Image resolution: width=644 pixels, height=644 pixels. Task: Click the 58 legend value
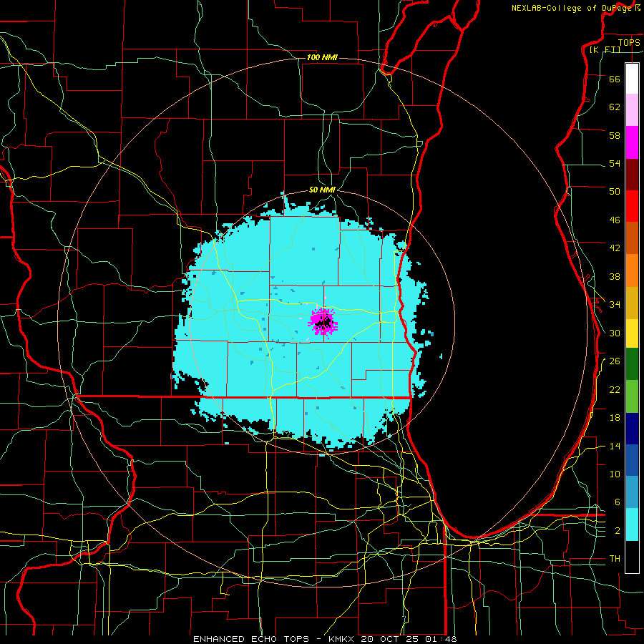[x=615, y=135]
